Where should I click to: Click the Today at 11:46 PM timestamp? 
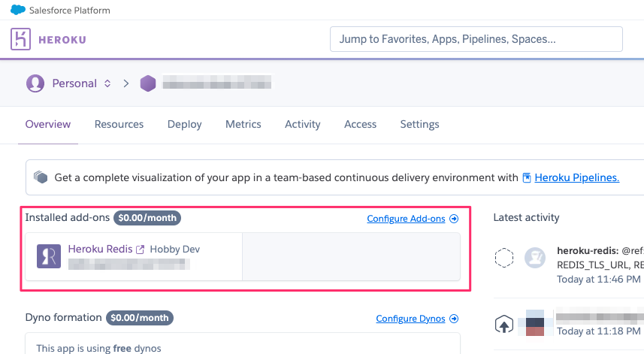pyautogui.click(x=598, y=280)
